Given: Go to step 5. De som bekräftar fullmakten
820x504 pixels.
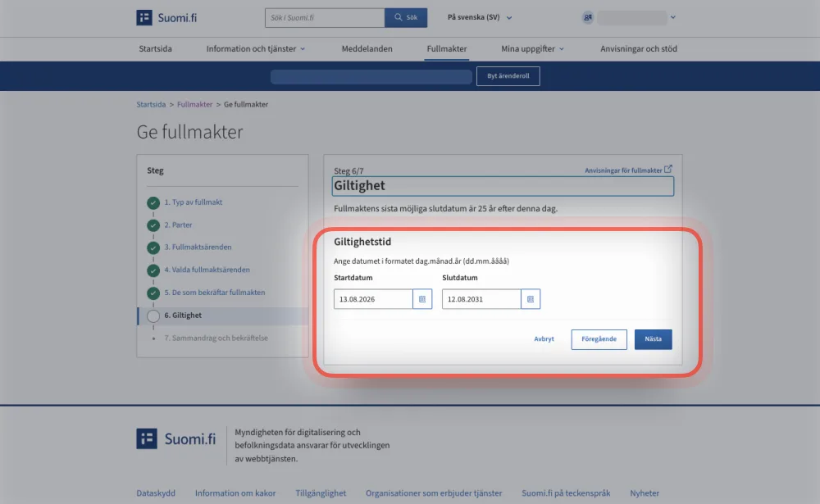Looking at the screenshot, I should coord(214,293).
